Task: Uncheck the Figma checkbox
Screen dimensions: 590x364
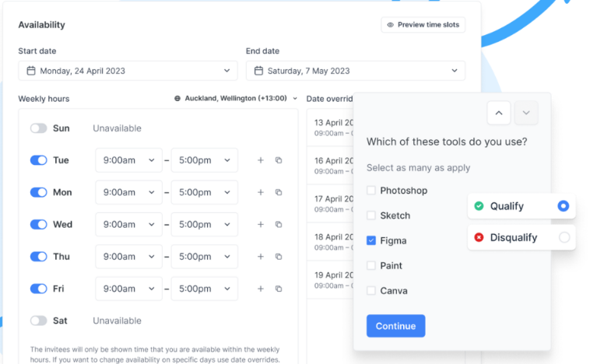Action: click(371, 240)
